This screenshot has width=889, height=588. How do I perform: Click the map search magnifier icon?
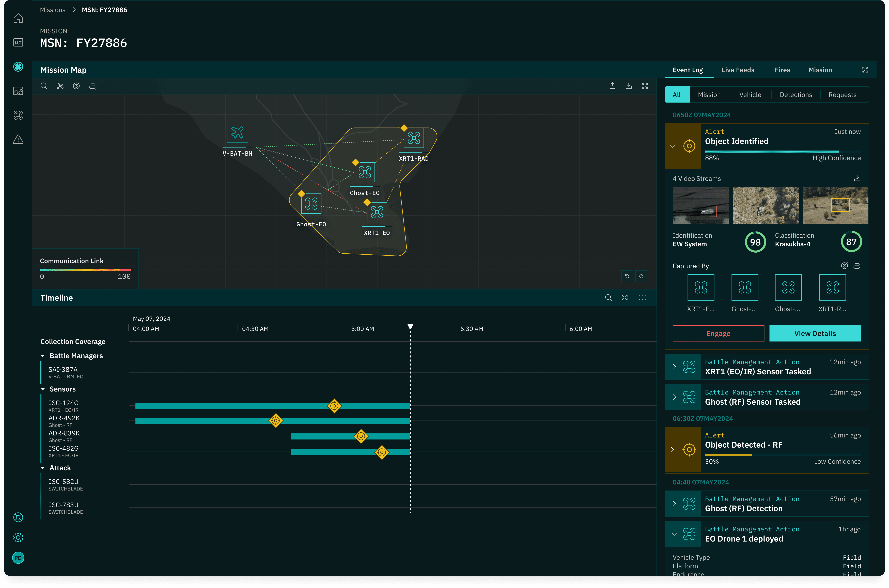click(x=44, y=86)
